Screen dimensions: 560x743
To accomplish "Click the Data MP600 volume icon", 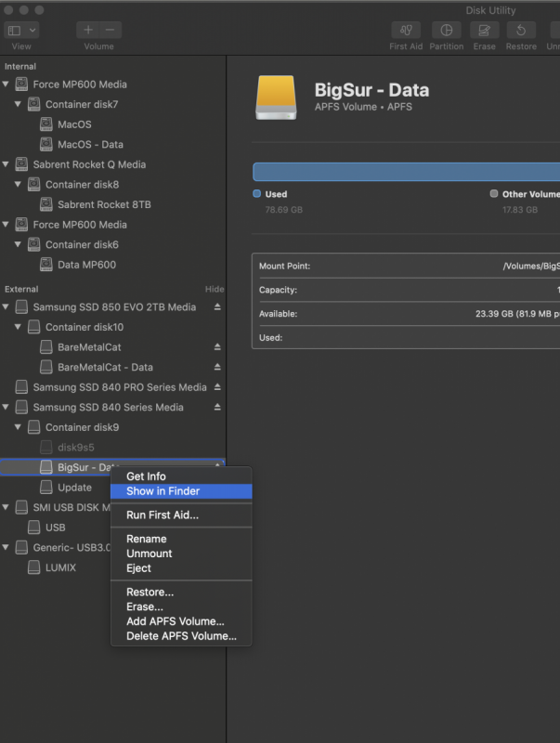I will click(46, 265).
